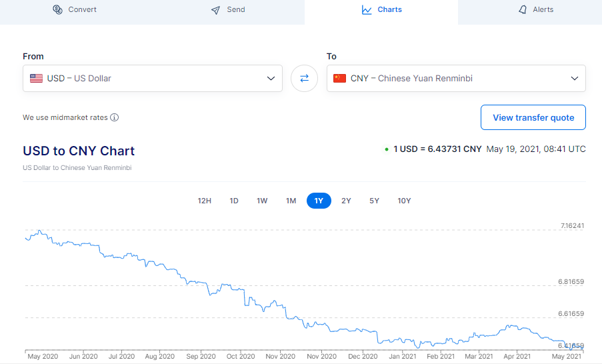Viewport: 602px width, 364px height.
Task: Click the US flag icon
Action: pyautogui.click(x=36, y=78)
